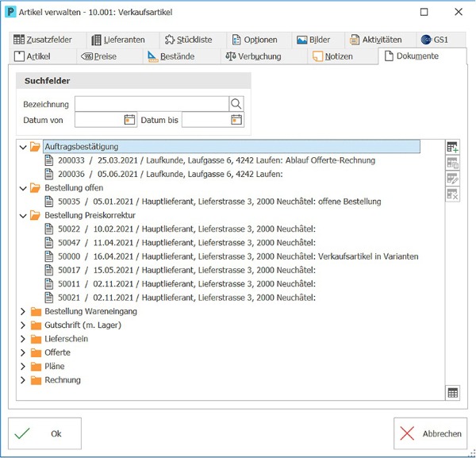The height and width of the screenshot is (458, 476).
Task: Open the Artikel tab
Action: pyautogui.click(x=43, y=56)
